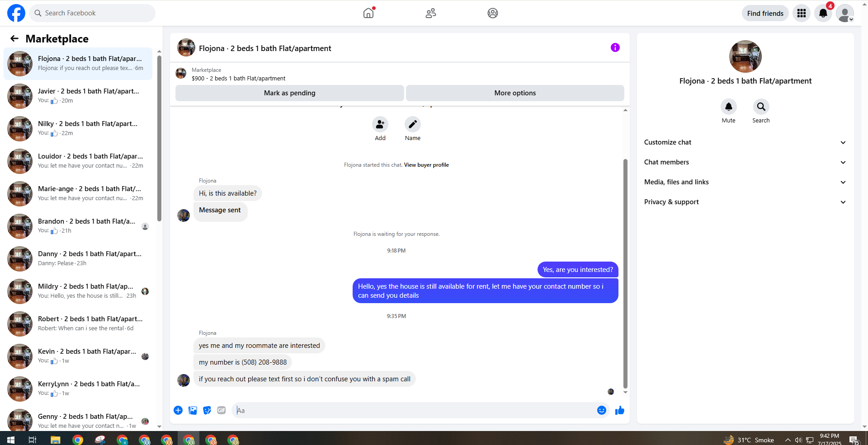The width and height of the screenshot is (868, 445).
Task: Click More options button
Action: point(515,93)
